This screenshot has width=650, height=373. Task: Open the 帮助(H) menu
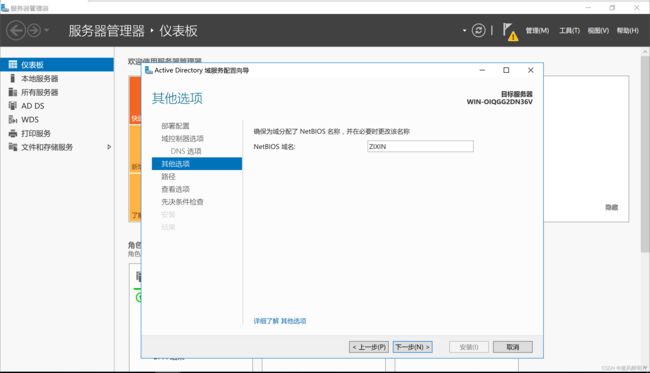tap(628, 31)
